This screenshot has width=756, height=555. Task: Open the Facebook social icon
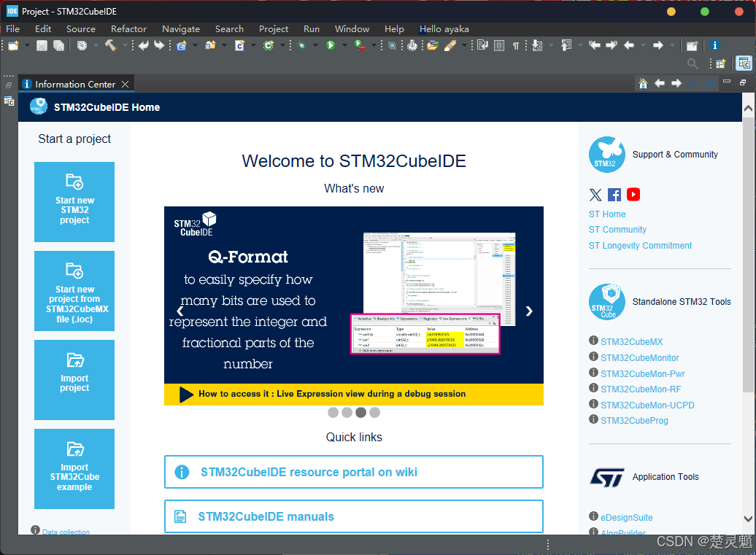(614, 195)
